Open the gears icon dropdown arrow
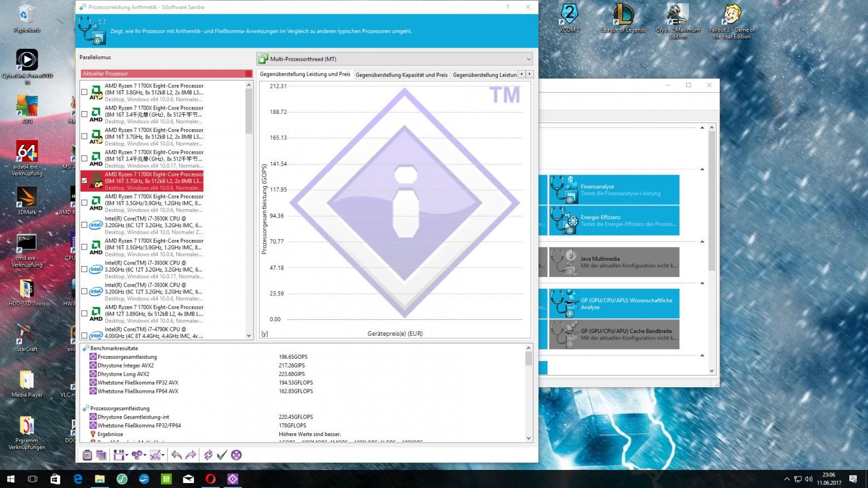Image resolution: width=868 pixels, height=488 pixels. click(x=145, y=455)
